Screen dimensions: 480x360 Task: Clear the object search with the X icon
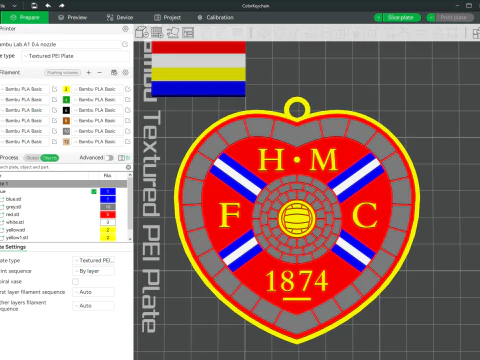point(128,167)
